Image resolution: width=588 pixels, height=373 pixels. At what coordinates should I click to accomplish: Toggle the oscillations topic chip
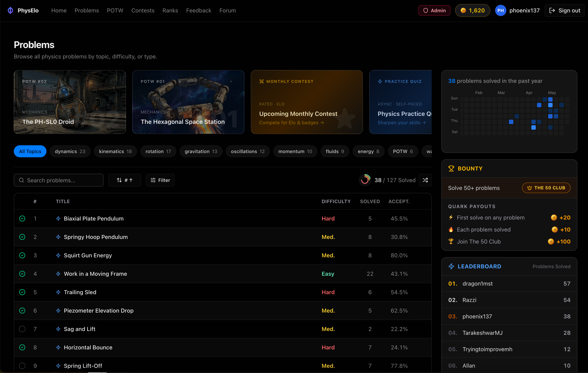coord(248,151)
